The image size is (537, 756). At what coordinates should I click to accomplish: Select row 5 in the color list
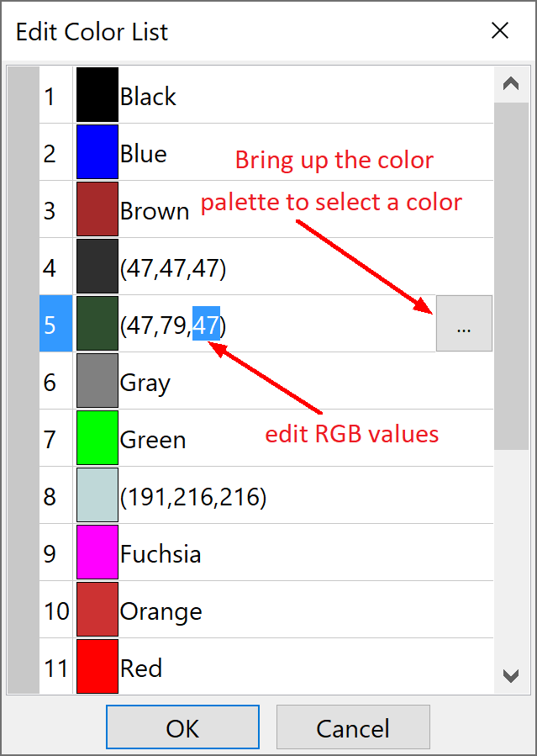pyautogui.click(x=55, y=324)
